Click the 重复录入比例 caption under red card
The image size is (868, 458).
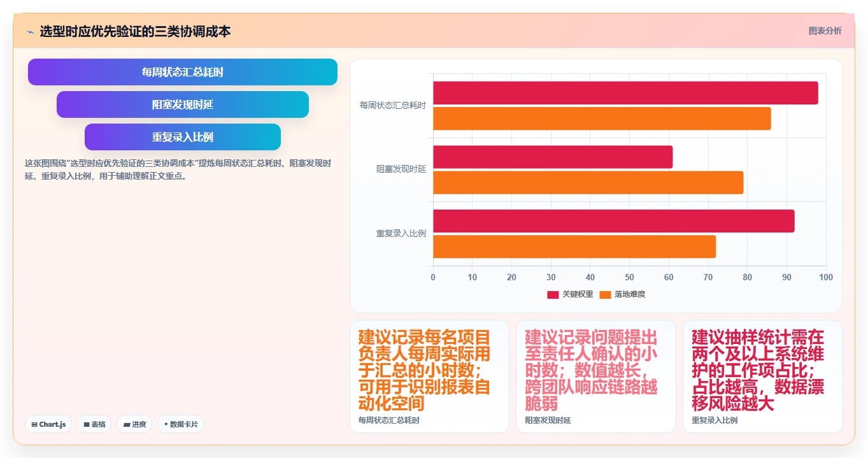pyautogui.click(x=715, y=420)
